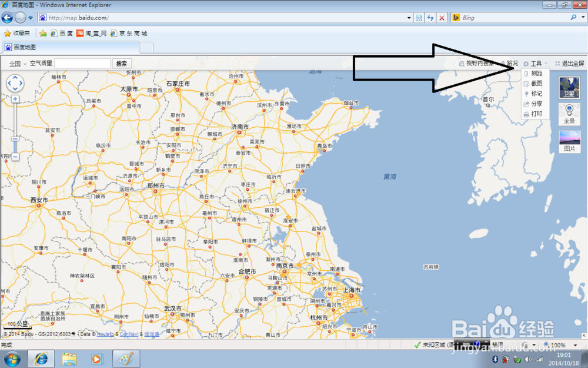This screenshot has height=368, width=588.
Task: Select 标记 marker from tools menu
Action: coord(535,94)
